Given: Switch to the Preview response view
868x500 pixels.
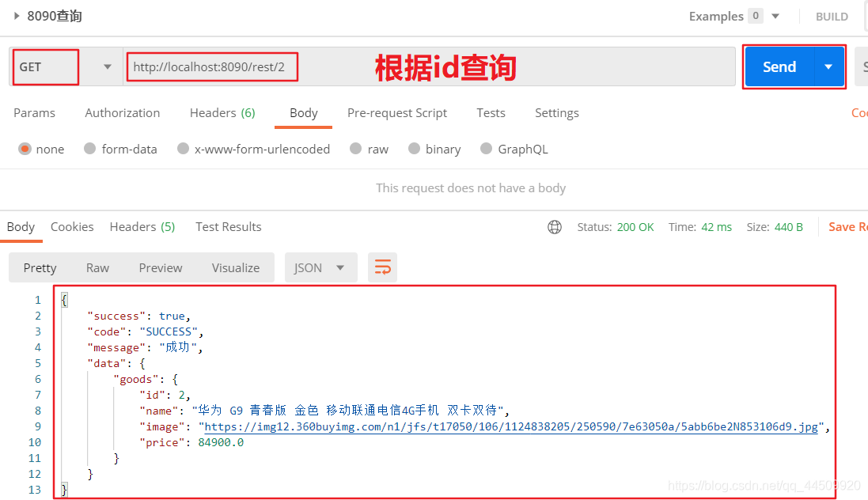Looking at the screenshot, I should pyautogui.click(x=161, y=267).
